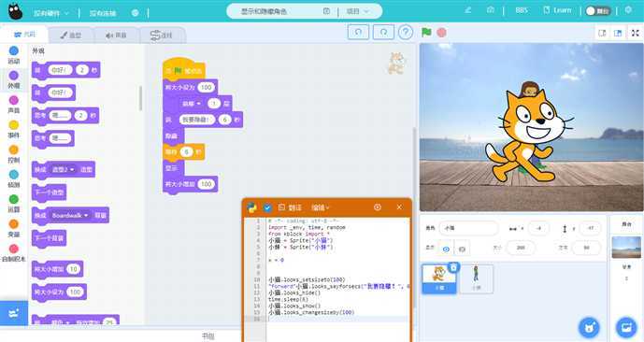
Task: Select the light blue Sensing category
Action: pyautogui.click(x=14, y=178)
